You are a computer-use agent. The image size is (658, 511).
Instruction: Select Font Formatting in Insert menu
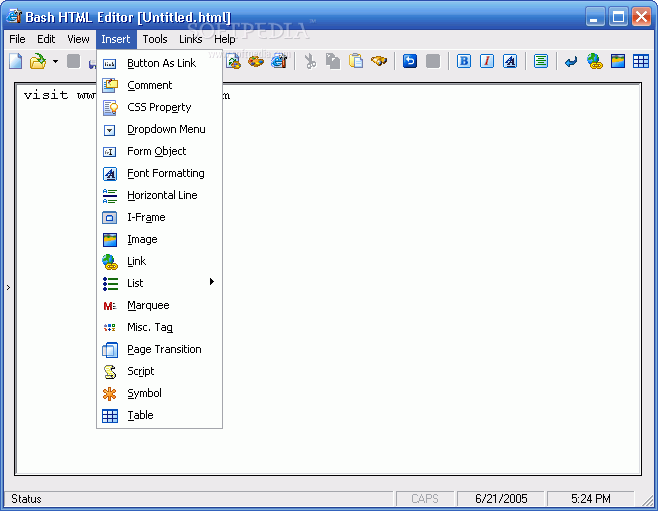[x=159, y=173]
